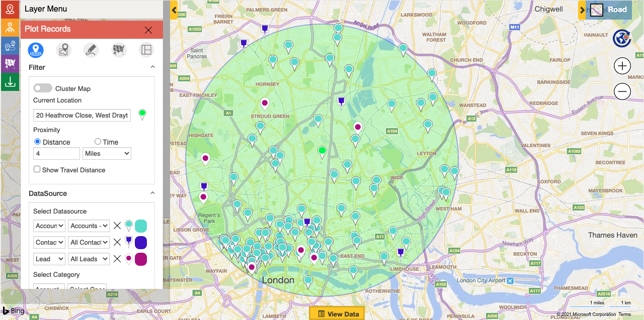Open the Miles unit dropdown
Image resolution: width=644 pixels, height=320 pixels.
[x=107, y=154]
